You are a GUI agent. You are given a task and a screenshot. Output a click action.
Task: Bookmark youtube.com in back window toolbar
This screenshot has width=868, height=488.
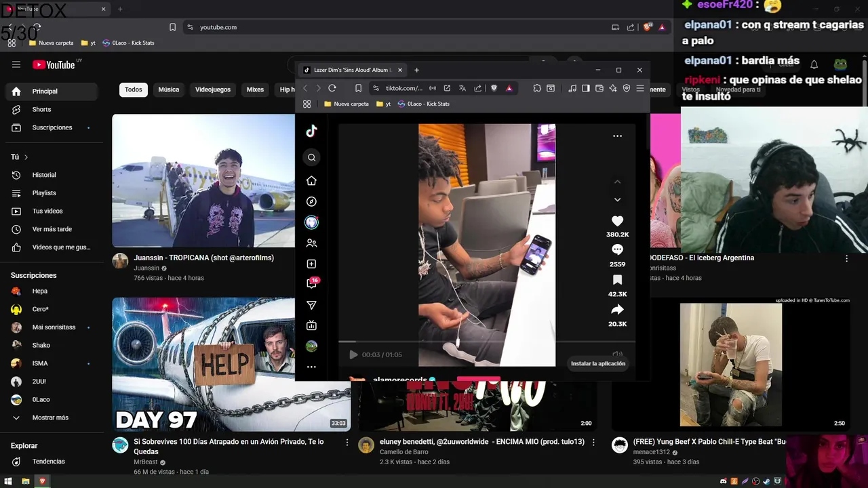(172, 27)
